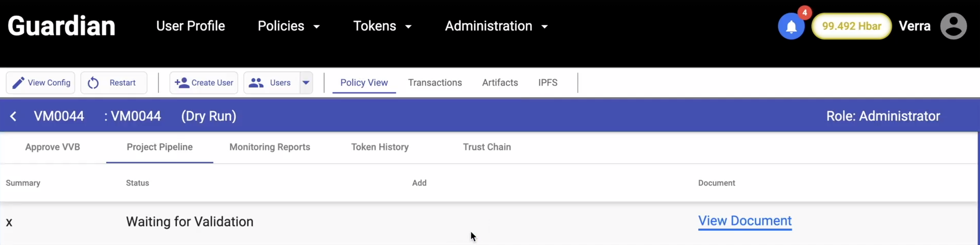
Task: Open the Policies dropdown menu
Action: (288, 26)
